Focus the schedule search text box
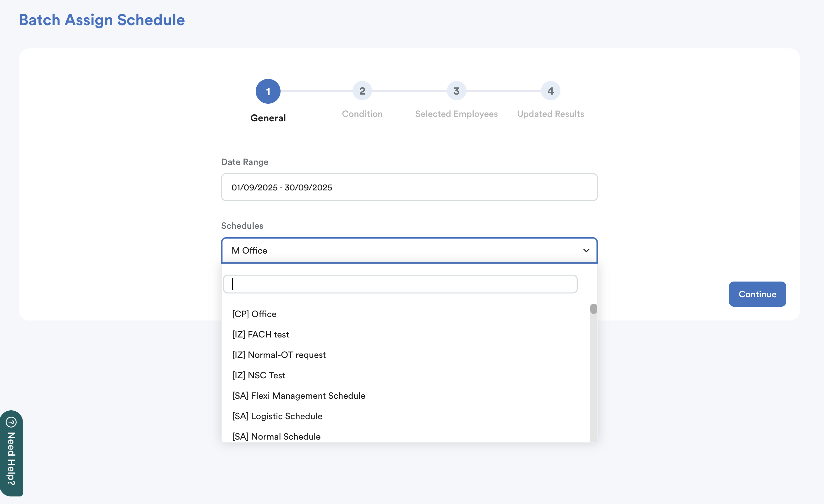The width and height of the screenshot is (824, 504). point(400,284)
